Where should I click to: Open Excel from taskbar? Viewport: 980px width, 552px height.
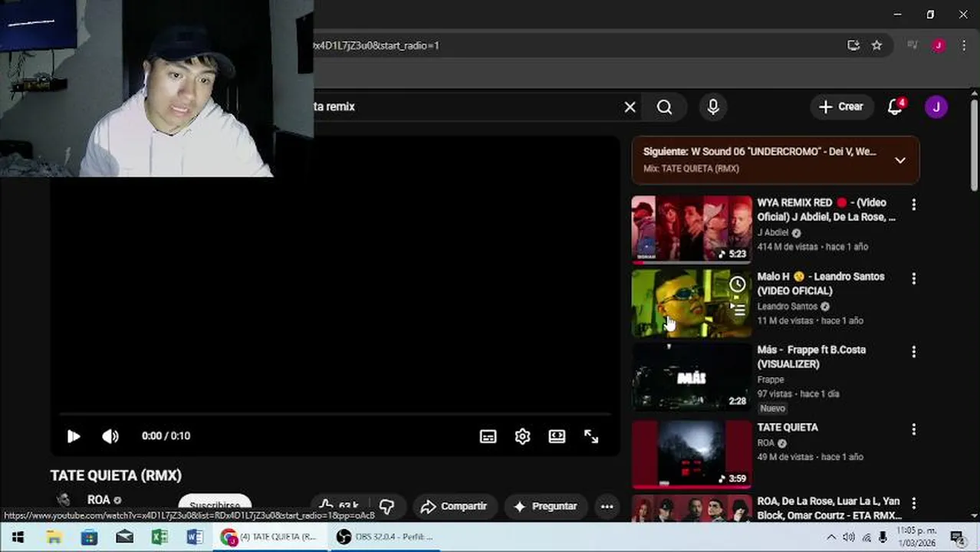(x=159, y=537)
